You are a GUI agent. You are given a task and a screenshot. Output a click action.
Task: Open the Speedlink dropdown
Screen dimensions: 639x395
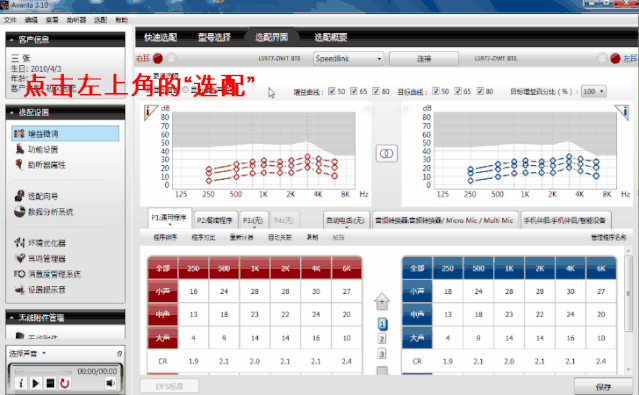click(348, 59)
